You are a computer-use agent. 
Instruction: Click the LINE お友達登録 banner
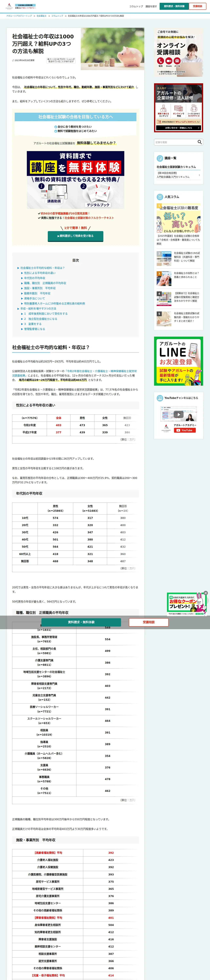point(178,361)
